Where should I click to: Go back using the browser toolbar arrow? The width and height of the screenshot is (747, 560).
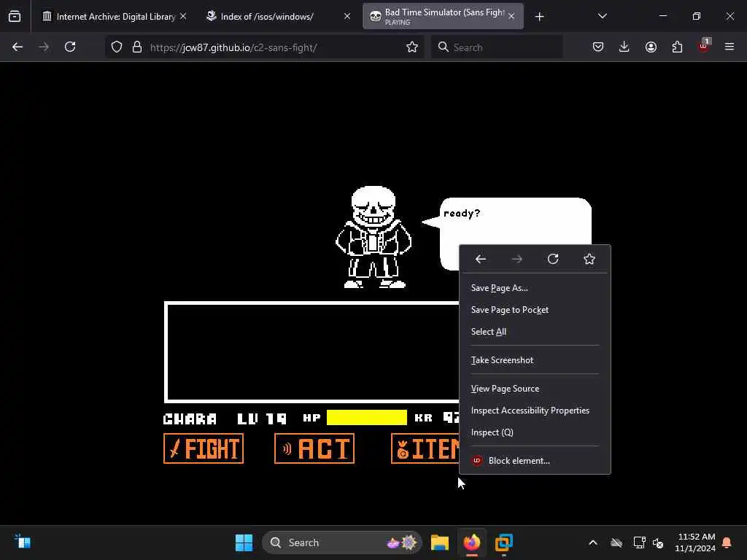[18, 47]
